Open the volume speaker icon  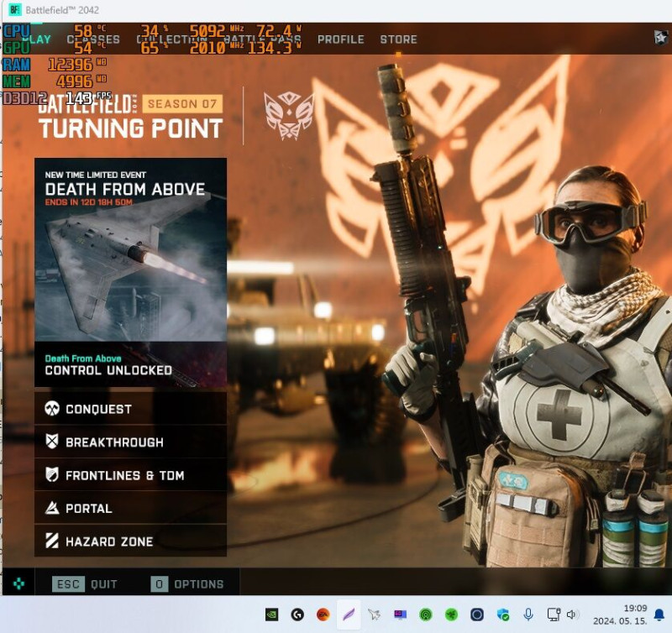coord(571,615)
